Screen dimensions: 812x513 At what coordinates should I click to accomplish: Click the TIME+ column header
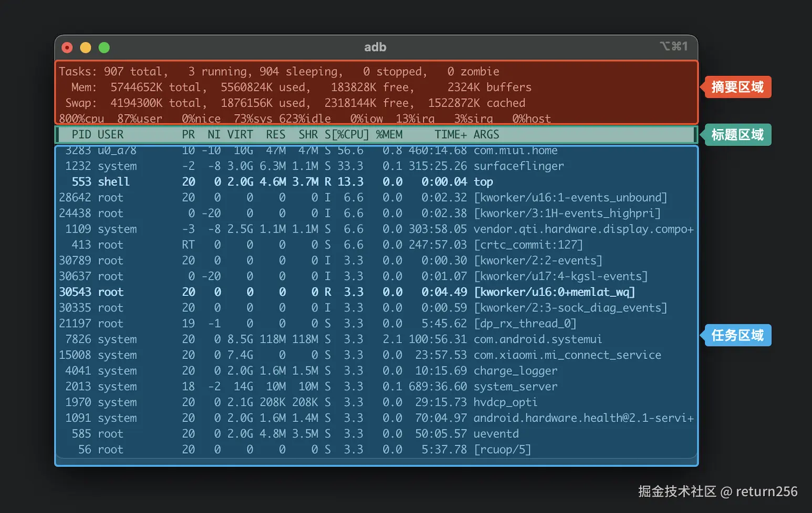click(451, 135)
